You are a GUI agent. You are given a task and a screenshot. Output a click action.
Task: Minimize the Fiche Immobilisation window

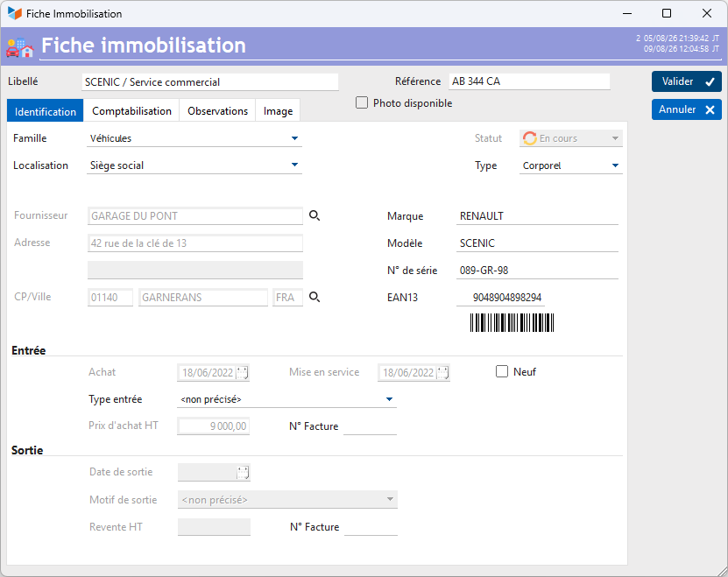point(627,13)
